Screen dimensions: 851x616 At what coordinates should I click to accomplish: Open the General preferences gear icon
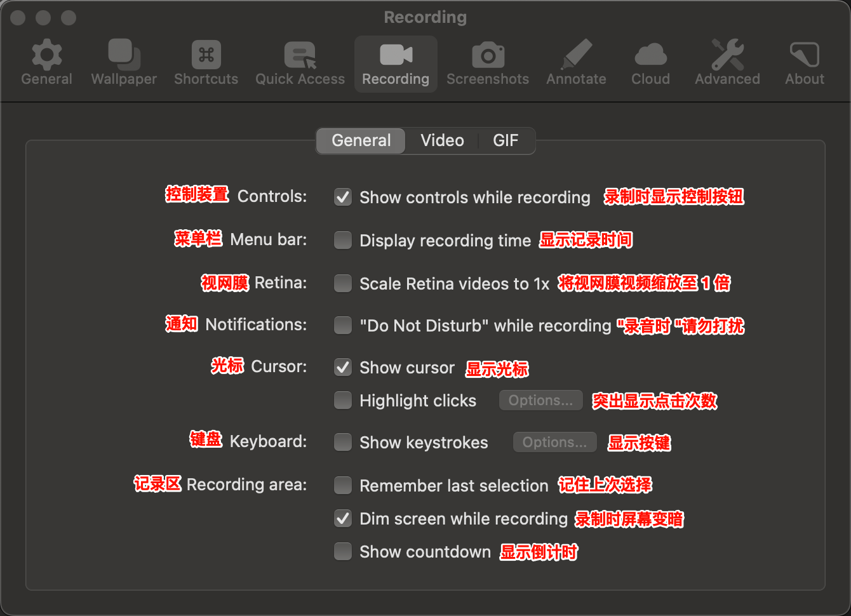(46, 56)
